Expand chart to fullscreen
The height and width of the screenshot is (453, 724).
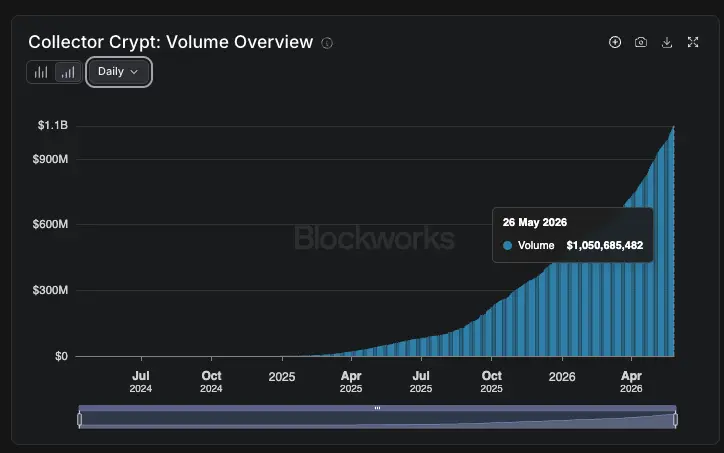693,42
